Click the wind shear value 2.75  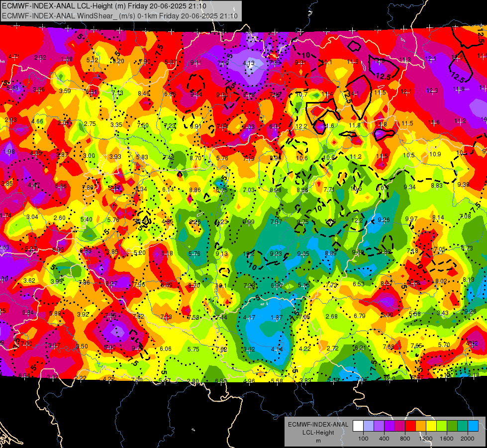point(90,124)
